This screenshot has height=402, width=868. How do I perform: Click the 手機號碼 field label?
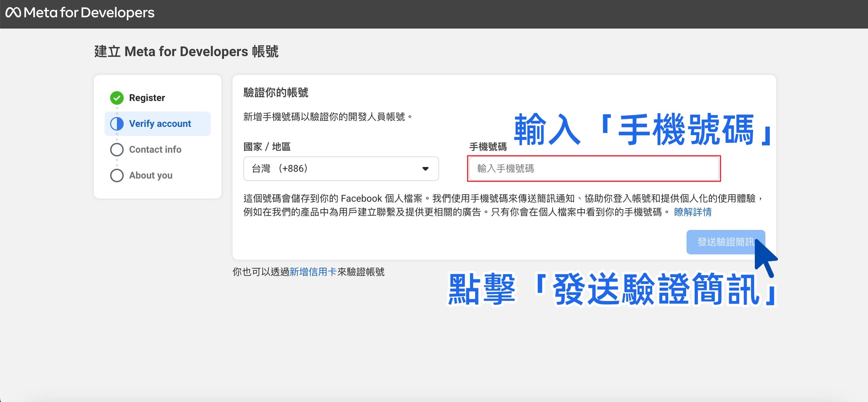(x=488, y=147)
